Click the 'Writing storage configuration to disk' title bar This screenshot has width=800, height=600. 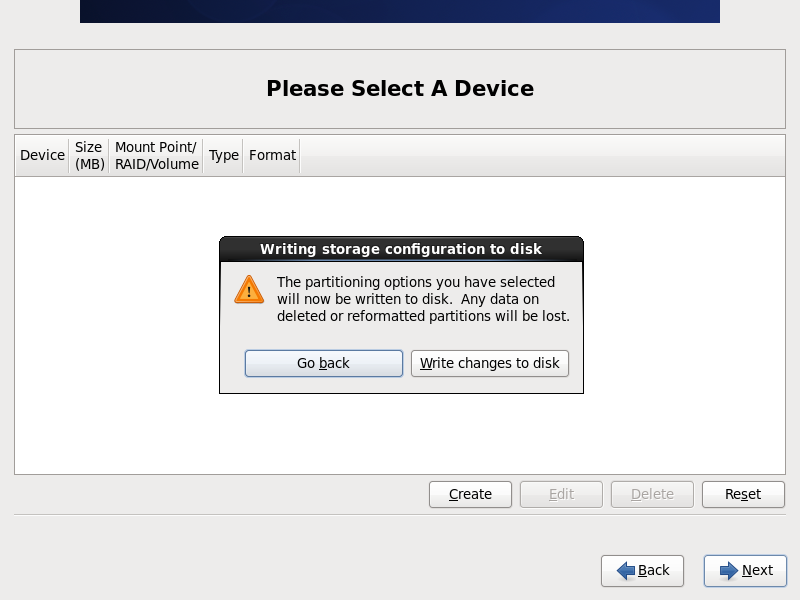pos(401,249)
